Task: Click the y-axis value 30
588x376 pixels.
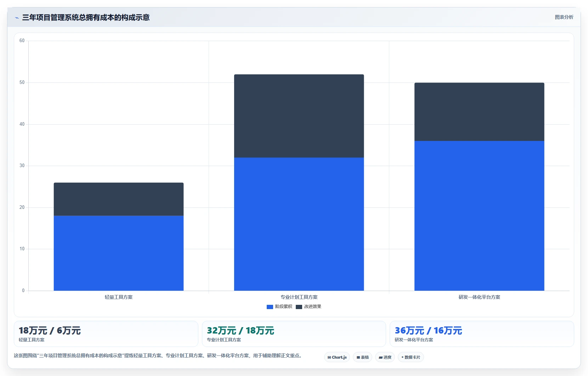Action: pyautogui.click(x=22, y=166)
